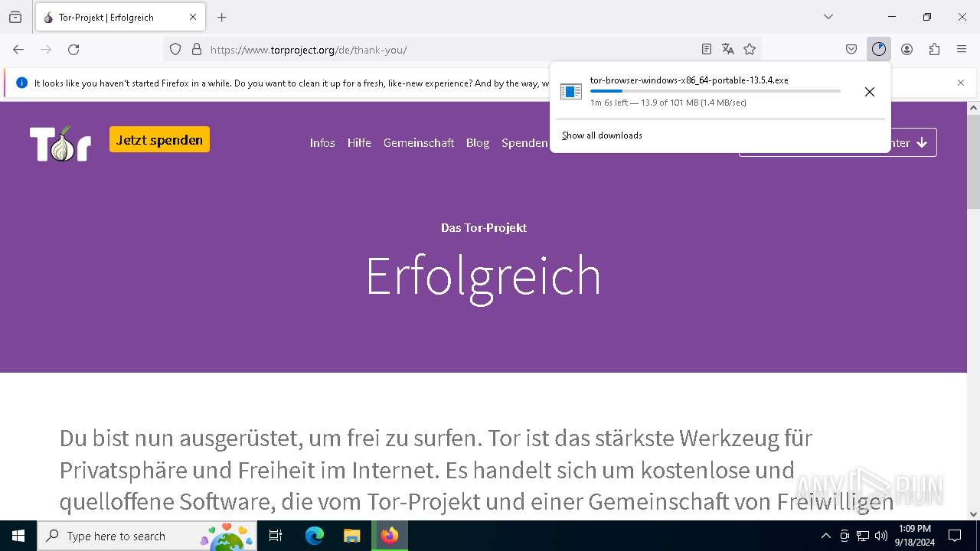This screenshot has width=980, height=551.
Task: Close the Tor-Projekt tab
Action: click(x=193, y=17)
